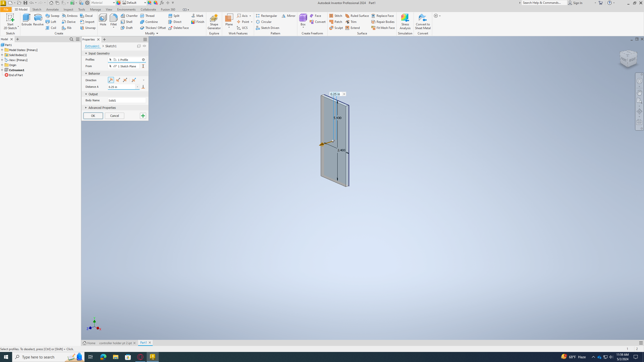Select the Thread tool
Image resolution: width=644 pixels, height=362 pixels.
point(147,16)
